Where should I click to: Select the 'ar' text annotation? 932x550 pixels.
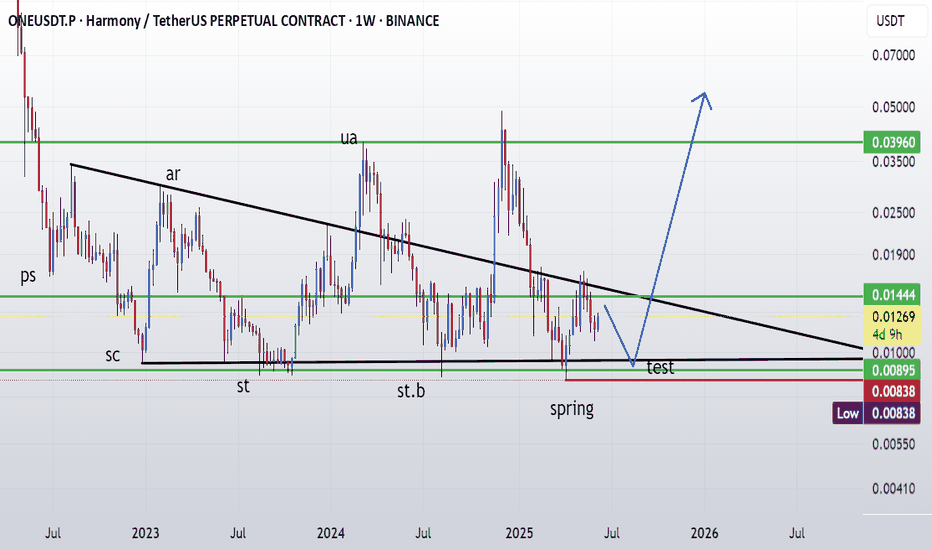(x=172, y=174)
